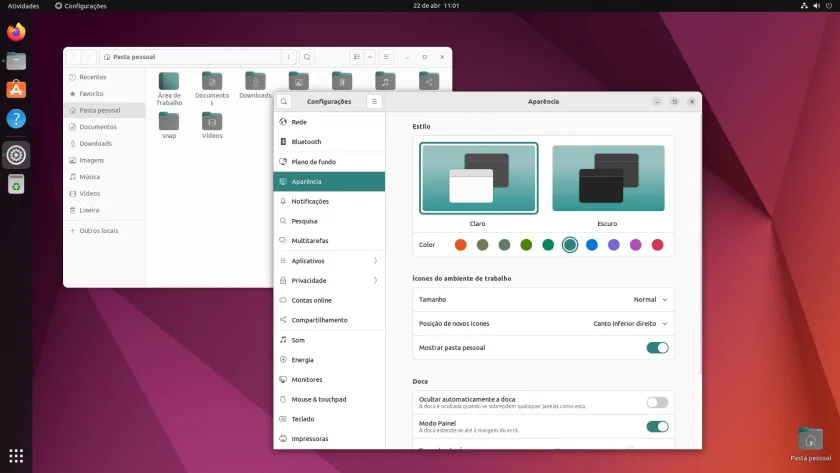Open Pesquisa settings
The width and height of the screenshot is (840, 473).
[329, 221]
